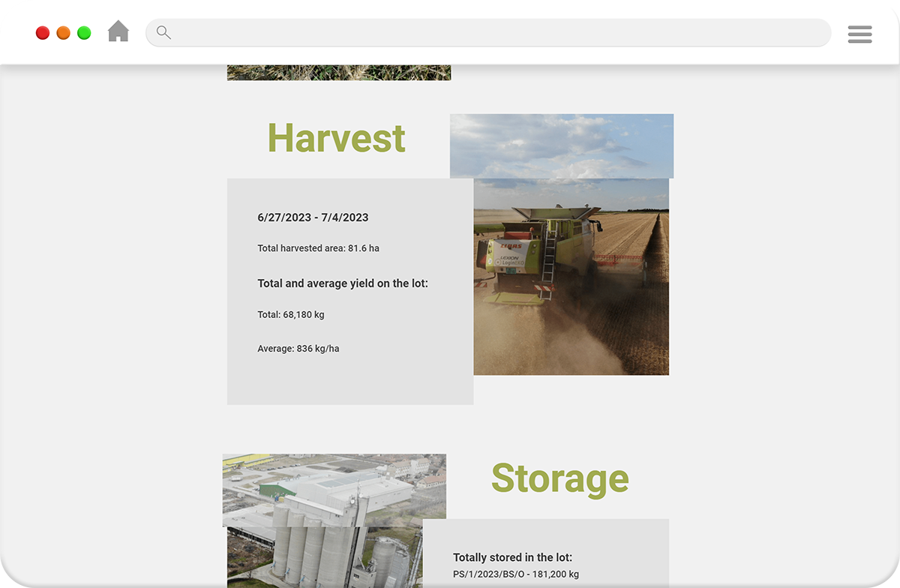This screenshot has height=588, width=900.
Task: Focus the browser address search field
Action: pyautogui.click(x=488, y=33)
